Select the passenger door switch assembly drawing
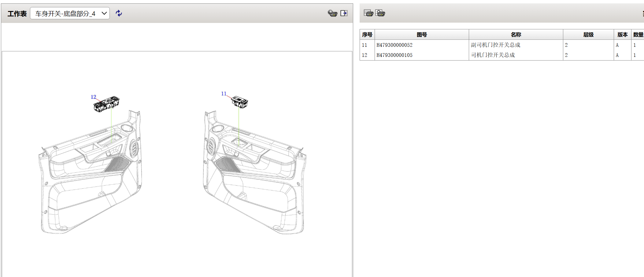Viewport: 644px width, 277px height. click(x=239, y=102)
